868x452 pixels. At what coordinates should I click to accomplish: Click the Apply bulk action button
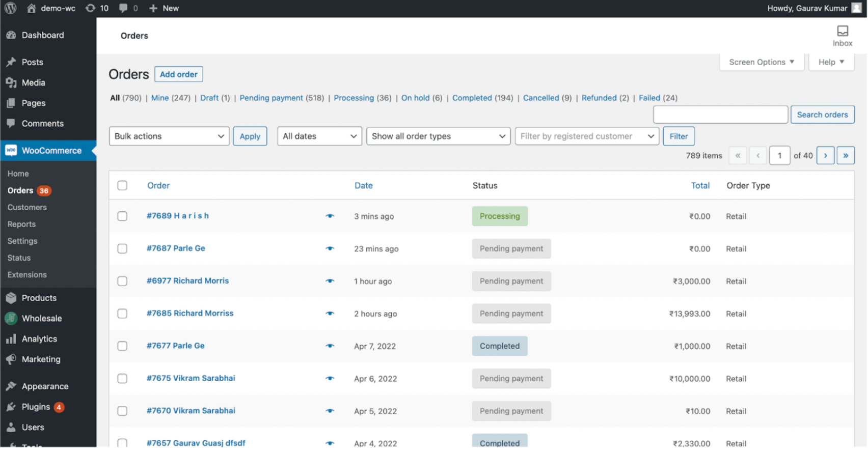pyautogui.click(x=250, y=136)
